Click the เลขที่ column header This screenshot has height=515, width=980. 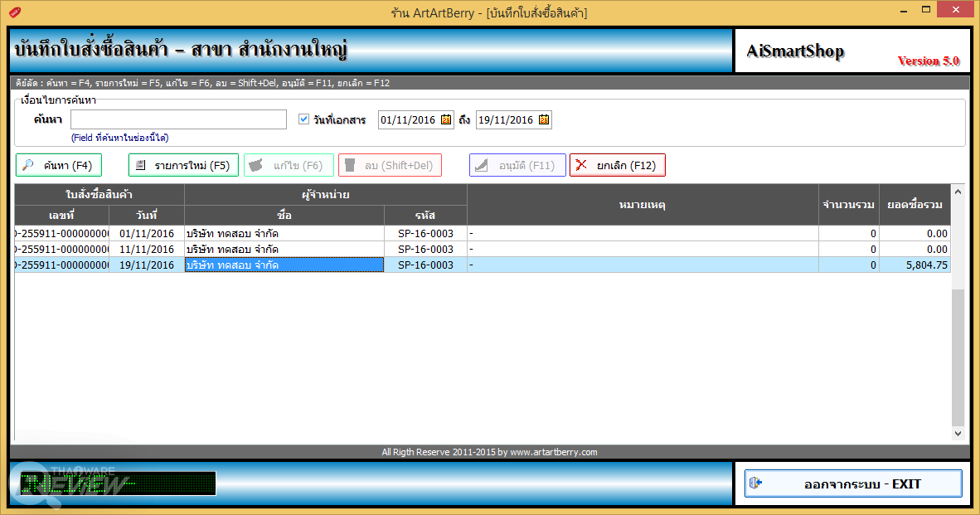[62, 215]
